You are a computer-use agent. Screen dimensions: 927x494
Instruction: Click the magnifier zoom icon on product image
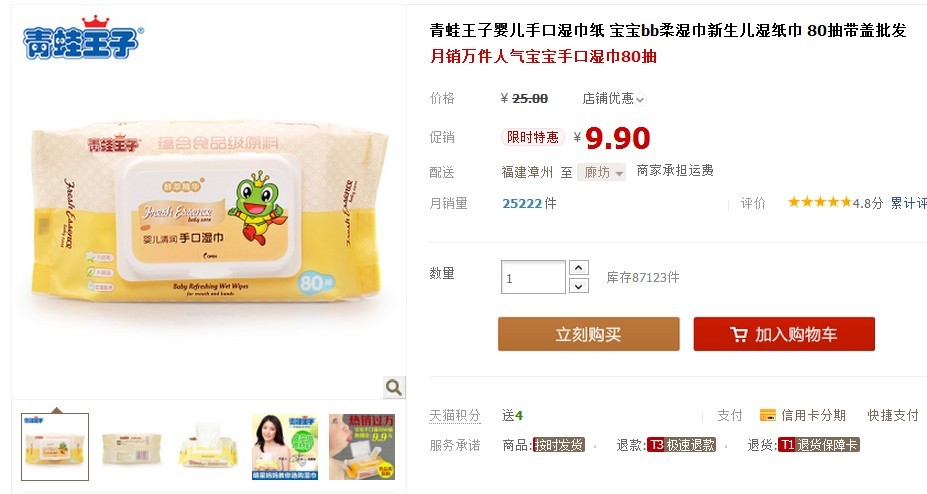pyautogui.click(x=394, y=388)
